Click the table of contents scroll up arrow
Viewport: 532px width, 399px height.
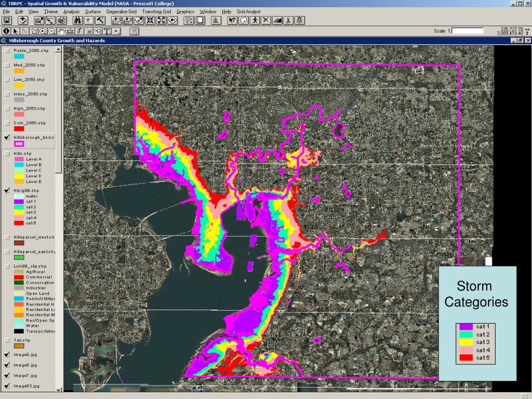click(x=58, y=49)
